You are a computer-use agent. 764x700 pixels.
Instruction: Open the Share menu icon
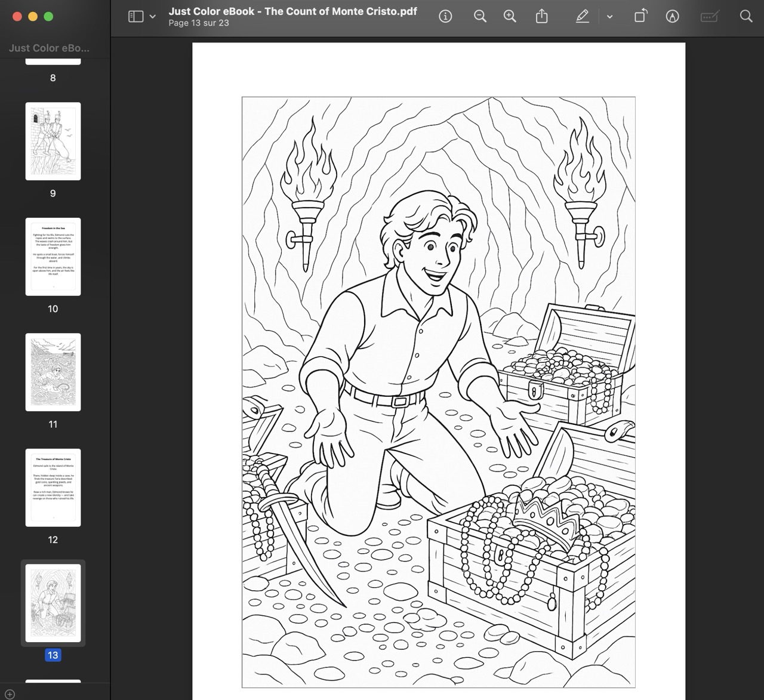coord(541,17)
